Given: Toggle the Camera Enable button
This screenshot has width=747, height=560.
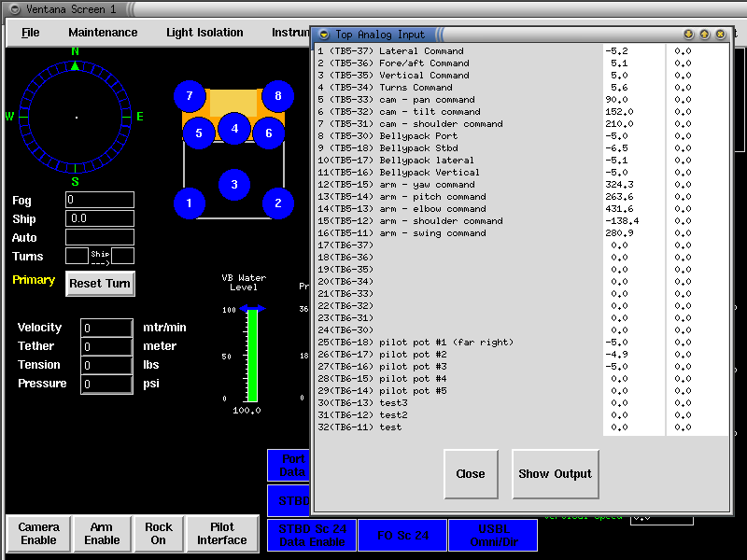Looking at the screenshot, I should [38, 534].
